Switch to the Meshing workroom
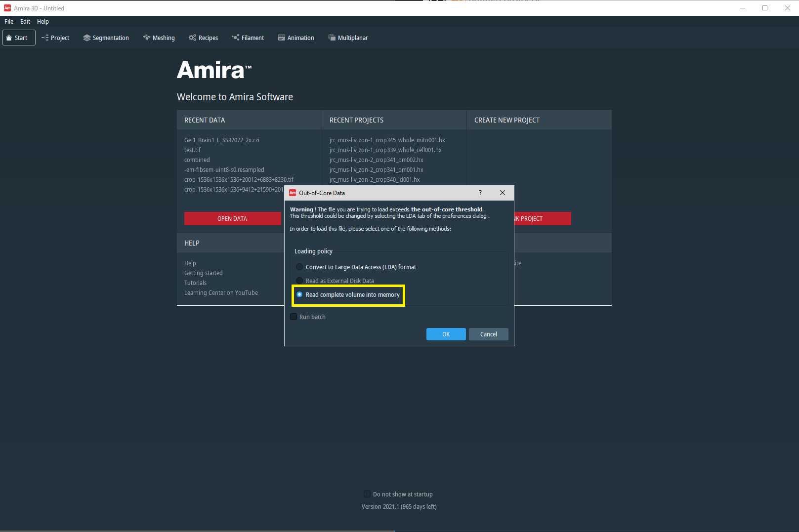The width and height of the screenshot is (799, 532). pyautogui.click(x=159, y=38)
